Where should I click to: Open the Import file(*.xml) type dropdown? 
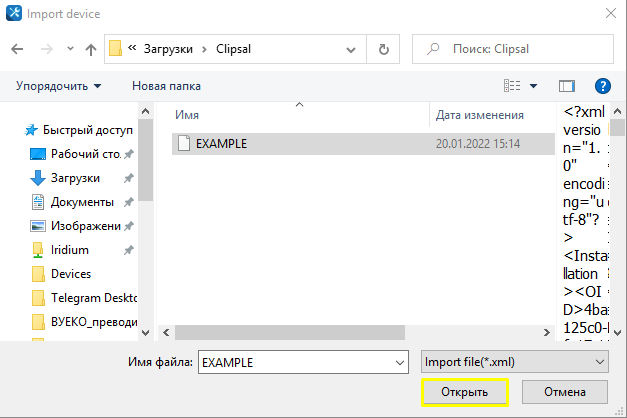pos(513,361)
